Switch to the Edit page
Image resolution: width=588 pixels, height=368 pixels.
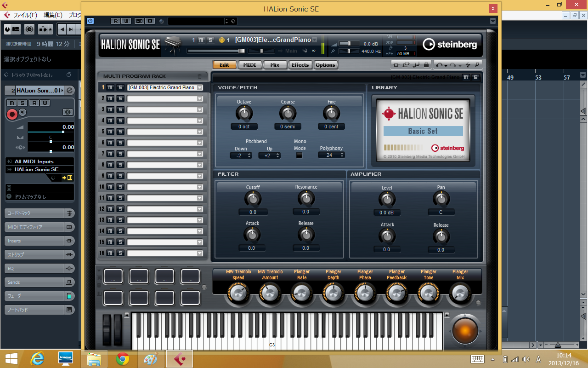[x=224, y=65]
